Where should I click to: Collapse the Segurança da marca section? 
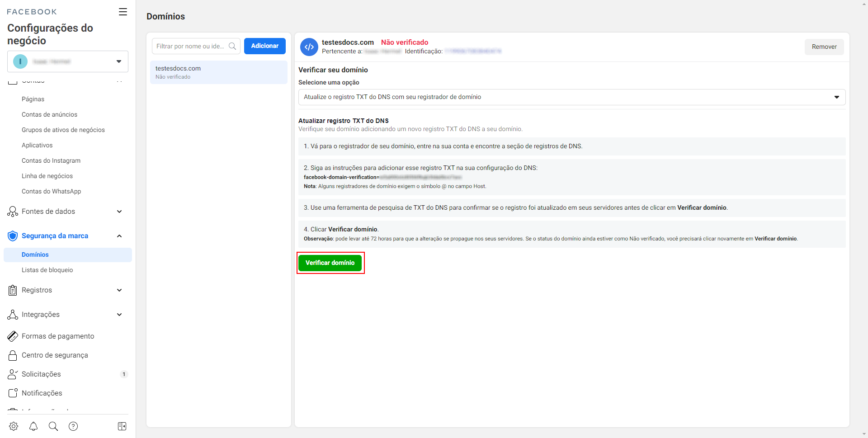click(x=119, y=236)
